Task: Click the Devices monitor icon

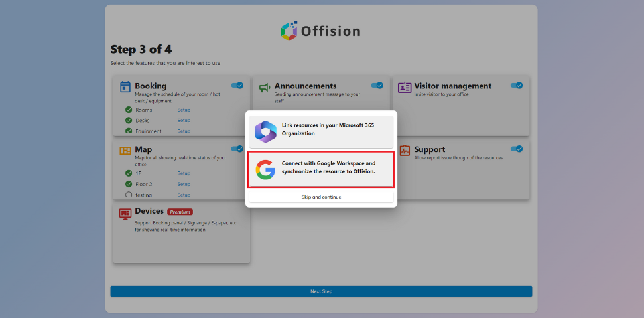Action: [x=125, y=214]
